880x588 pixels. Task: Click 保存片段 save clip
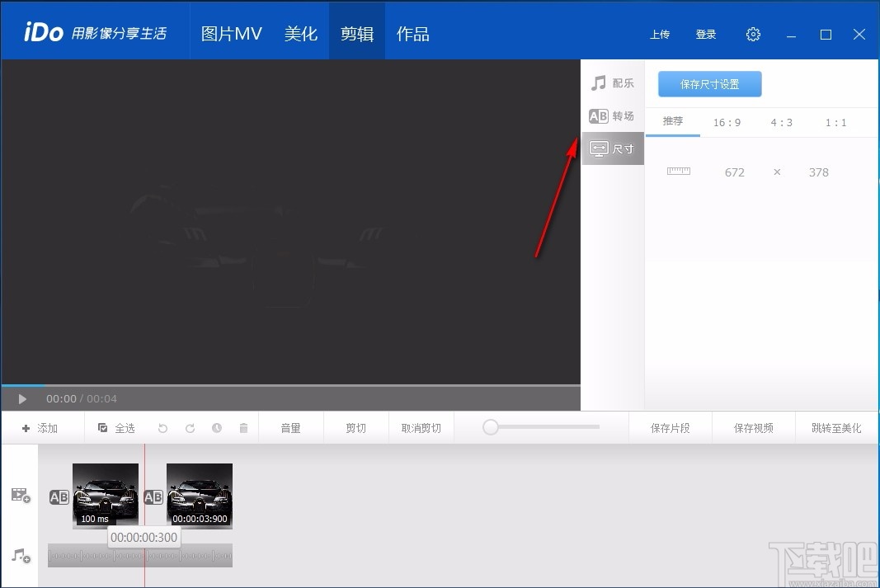[x=670, y=428]
